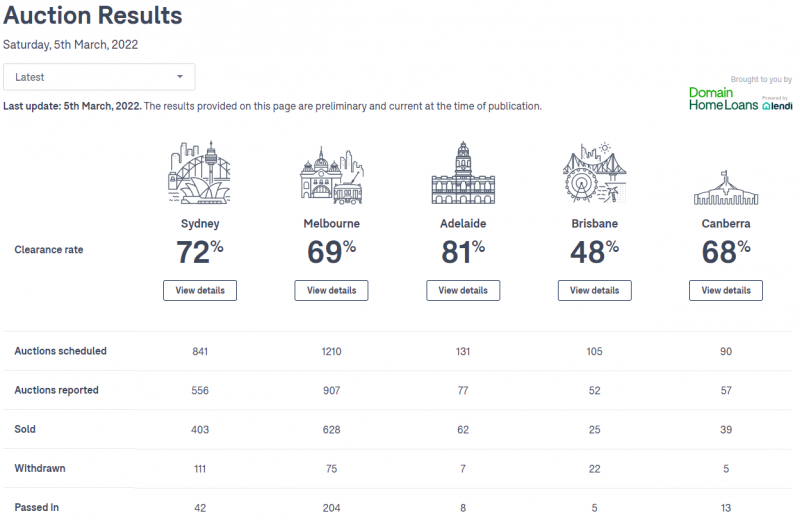Viewport: 800px width, 527px height.
Task: Click the Domain Home Loans logo
Action: [x=723, y=99]
